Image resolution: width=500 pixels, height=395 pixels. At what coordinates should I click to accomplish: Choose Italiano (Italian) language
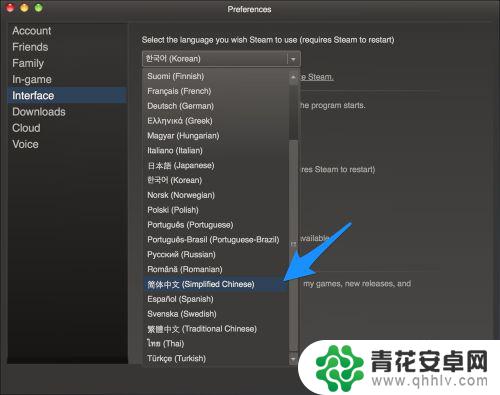coord(216,151)
